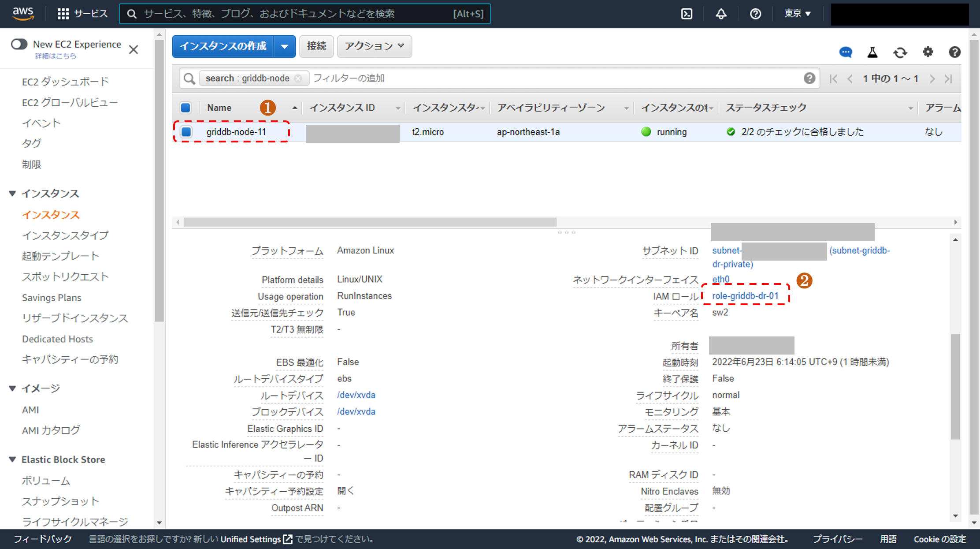980x549 pixels.
Task: Click the feedback chat bubble icon
Action: (x=845, y=52)
